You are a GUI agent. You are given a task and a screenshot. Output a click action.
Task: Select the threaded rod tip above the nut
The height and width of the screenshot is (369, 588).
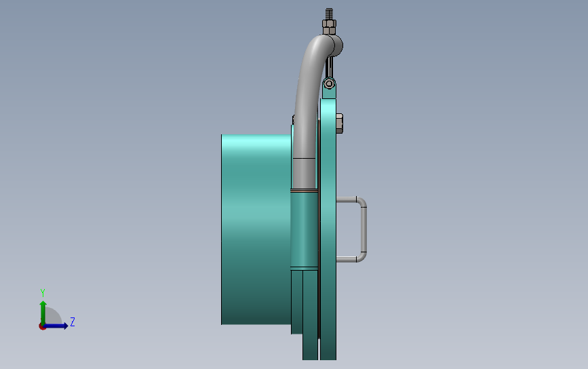[x=329, y=14]
